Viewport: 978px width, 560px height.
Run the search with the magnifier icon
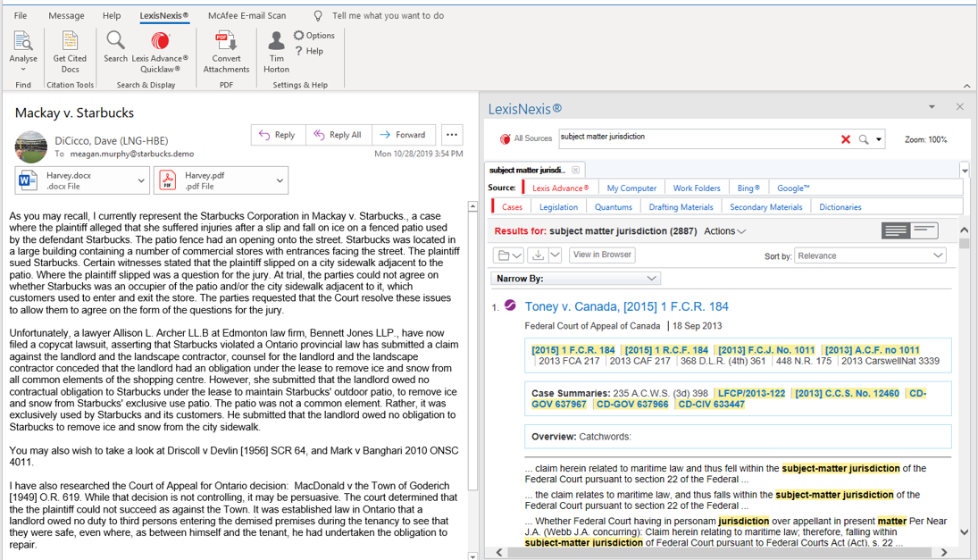(864, 139)
